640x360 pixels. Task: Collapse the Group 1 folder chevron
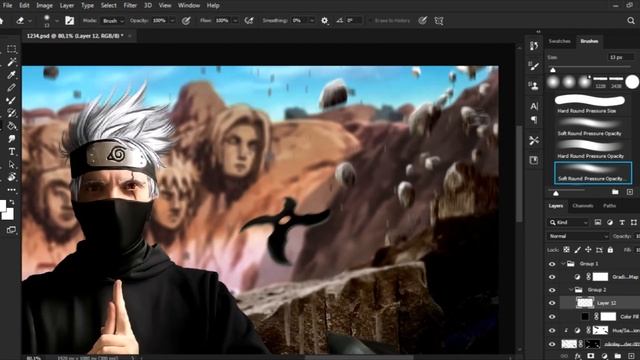564,264
